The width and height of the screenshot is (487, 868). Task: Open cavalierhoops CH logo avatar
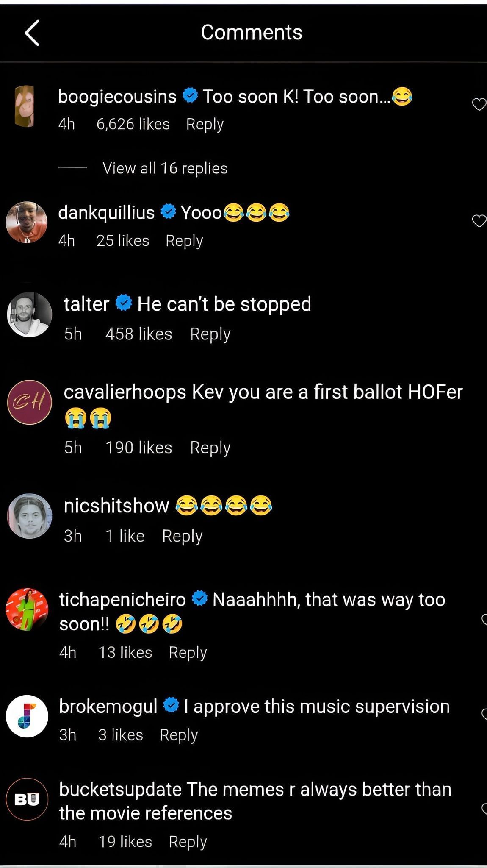click(29, 402)
